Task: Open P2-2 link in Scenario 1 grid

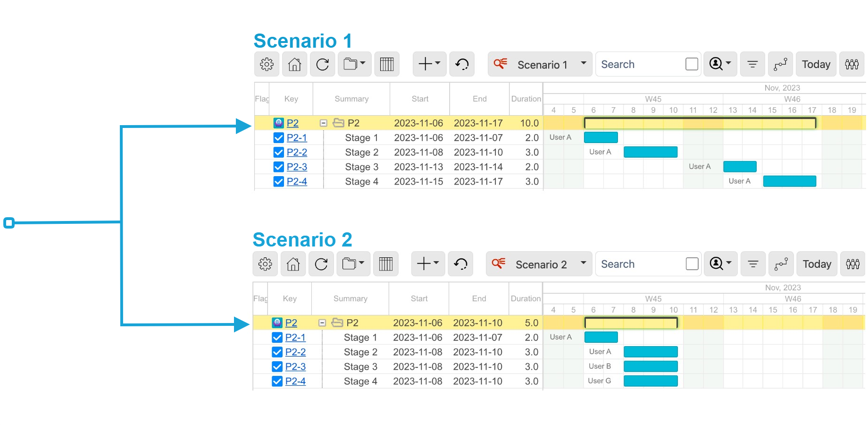Action: click(x=297, y=153)
